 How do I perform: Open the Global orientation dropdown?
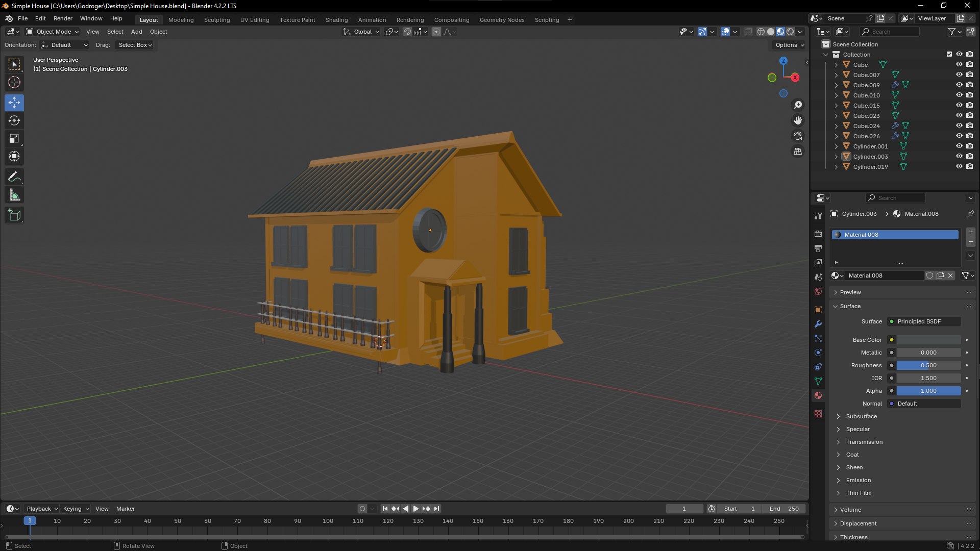pyautogui.click(x=361, y=32)
